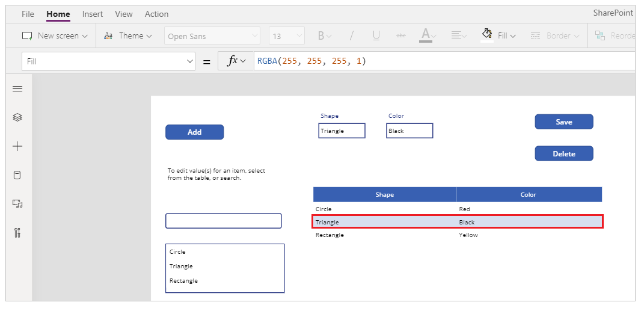Click the Red cell in table
This screenshot has width=644, height=311.
click(x=465, y=209)
